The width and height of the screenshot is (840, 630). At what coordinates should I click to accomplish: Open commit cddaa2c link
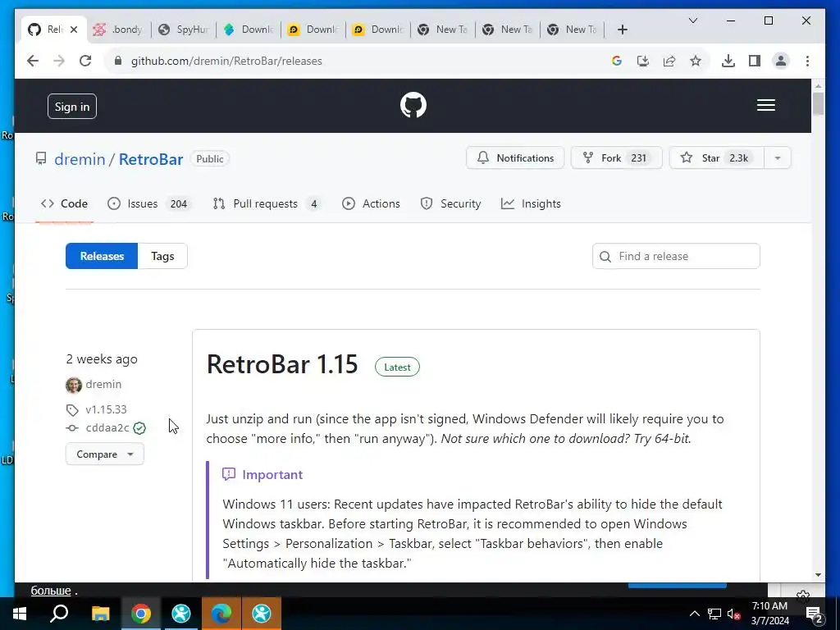(107, 427)
